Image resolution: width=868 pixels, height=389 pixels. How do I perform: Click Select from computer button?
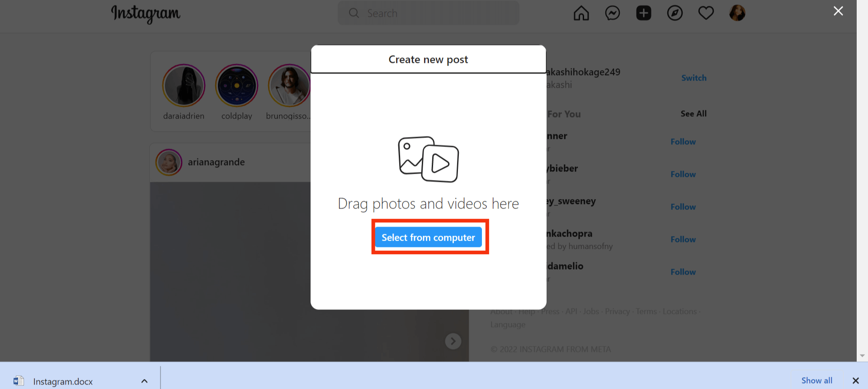(428, 237)
